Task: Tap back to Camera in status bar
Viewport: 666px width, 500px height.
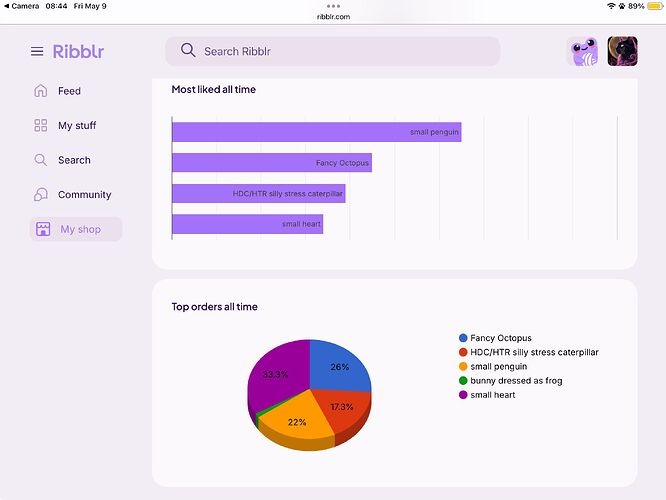Action: tap(21, 6)
